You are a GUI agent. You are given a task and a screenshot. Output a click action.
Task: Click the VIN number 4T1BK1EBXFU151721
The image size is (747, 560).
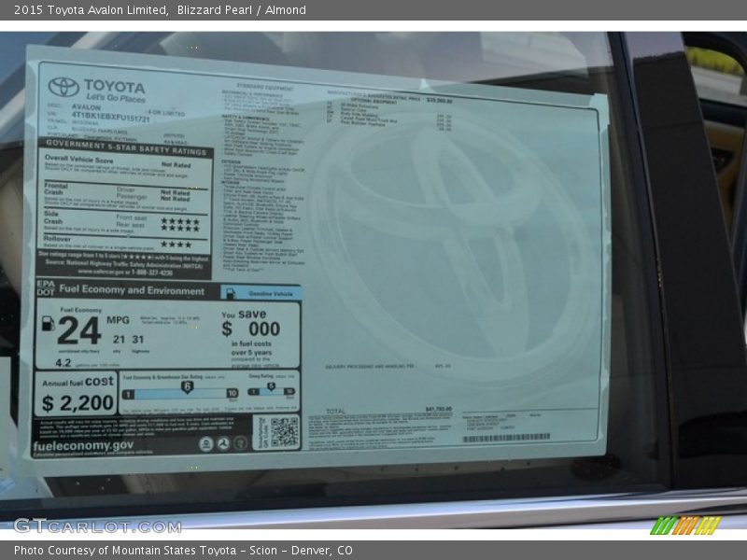[113, 118]
